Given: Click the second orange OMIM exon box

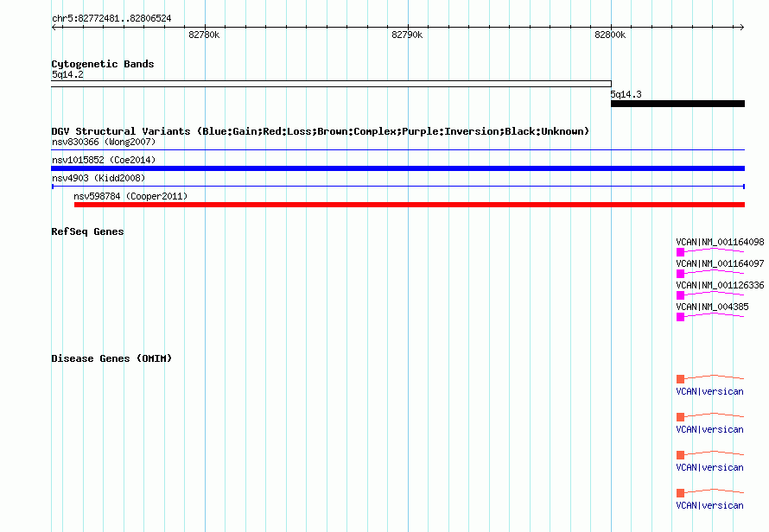Looking at the screenshot, I should [x=680, y=417].
